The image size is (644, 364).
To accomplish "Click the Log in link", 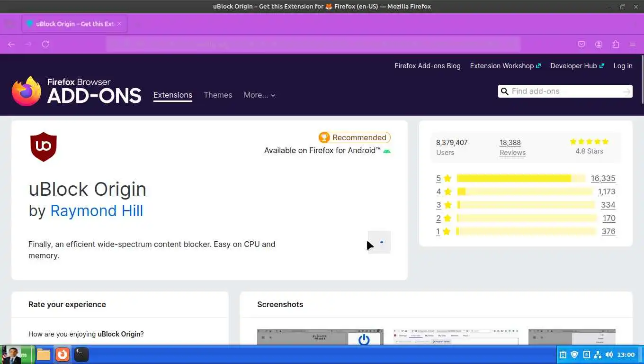I will [623, 66].
